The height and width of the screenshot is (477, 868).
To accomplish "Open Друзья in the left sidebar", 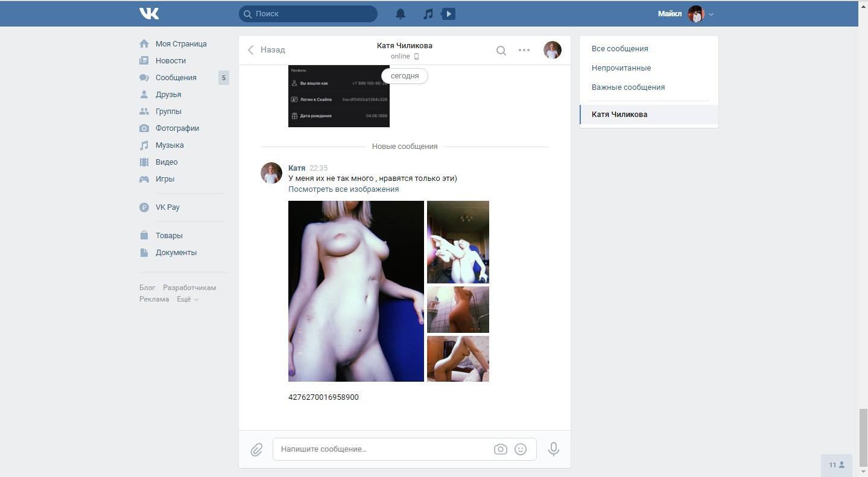I will [x=168, y=94].
